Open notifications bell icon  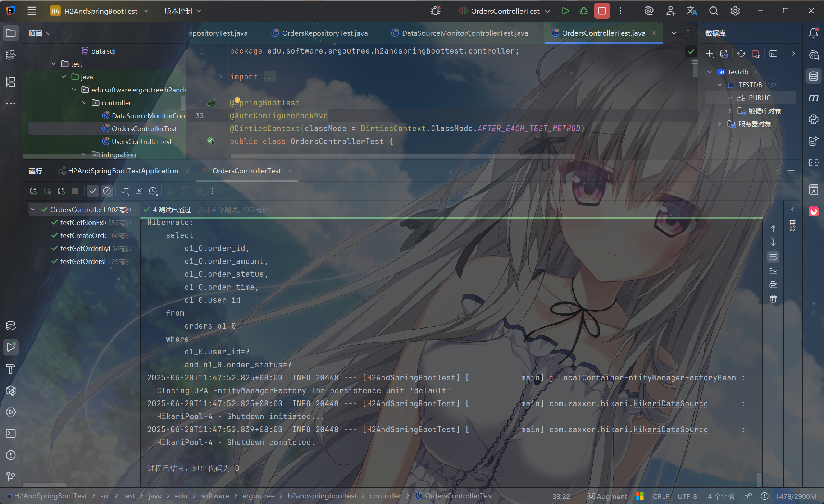coord(814,33)
